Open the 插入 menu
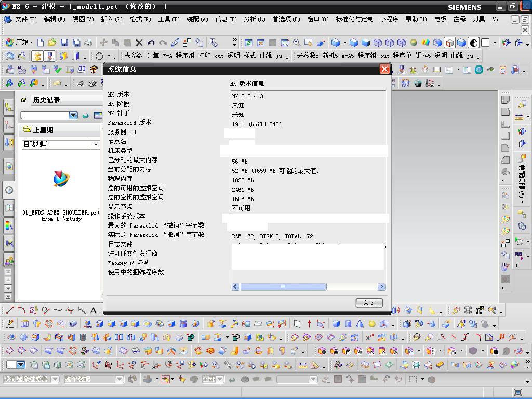 (112, 19)
